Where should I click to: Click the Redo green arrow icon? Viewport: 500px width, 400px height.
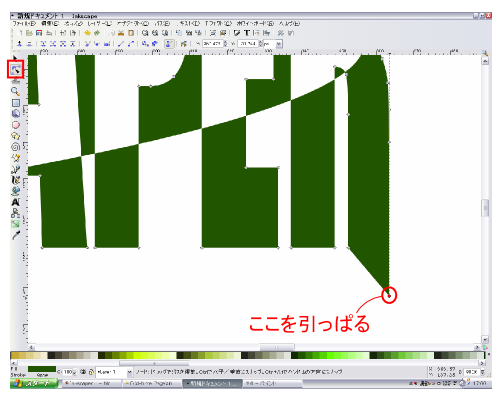pos(97,33)
